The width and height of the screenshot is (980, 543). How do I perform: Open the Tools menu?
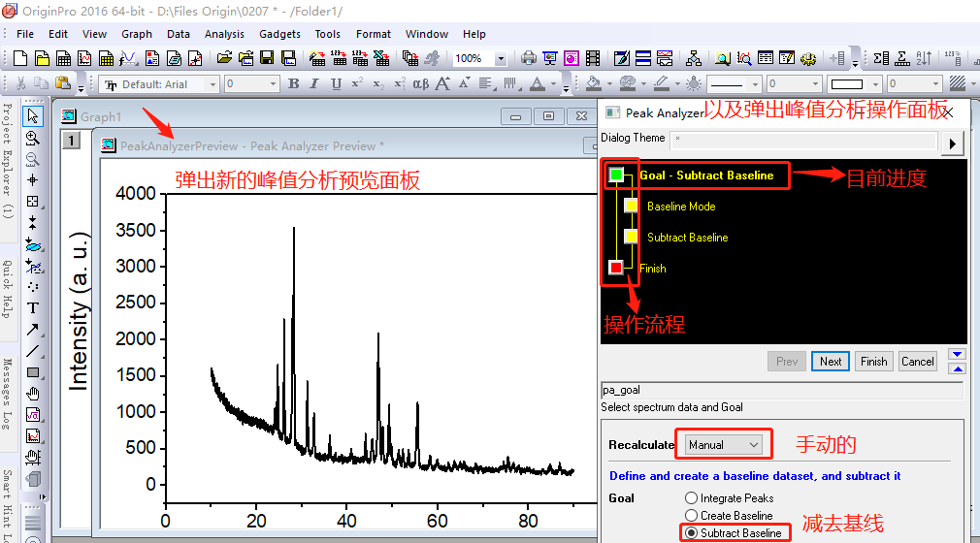coord(328,34)
